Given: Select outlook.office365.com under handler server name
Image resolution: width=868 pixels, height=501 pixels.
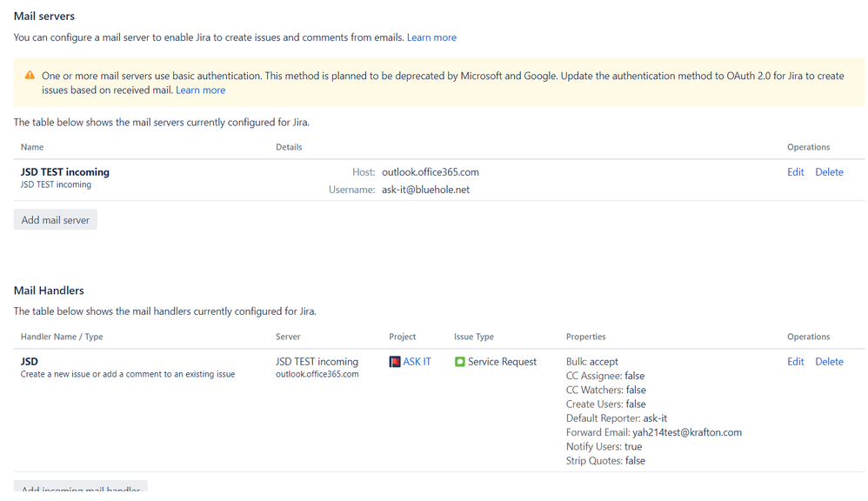Looking at the screenshot, I should (317, 374).
